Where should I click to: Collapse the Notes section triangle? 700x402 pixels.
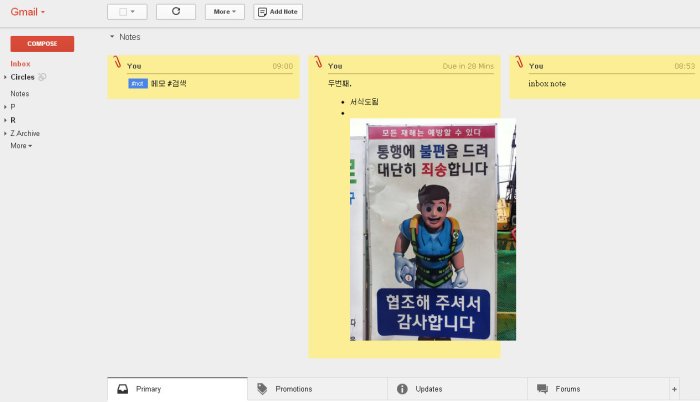point(112,37)
